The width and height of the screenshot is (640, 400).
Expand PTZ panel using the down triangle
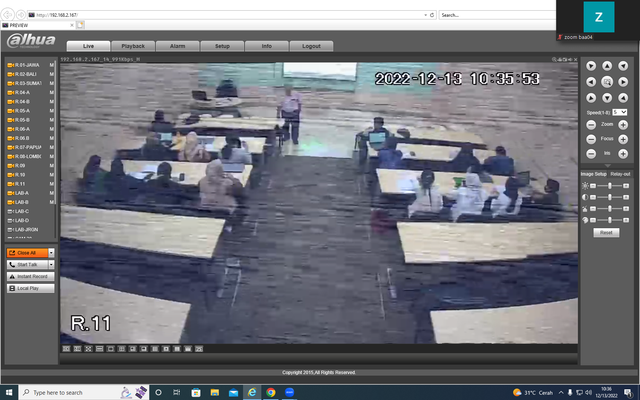(607, 166)
